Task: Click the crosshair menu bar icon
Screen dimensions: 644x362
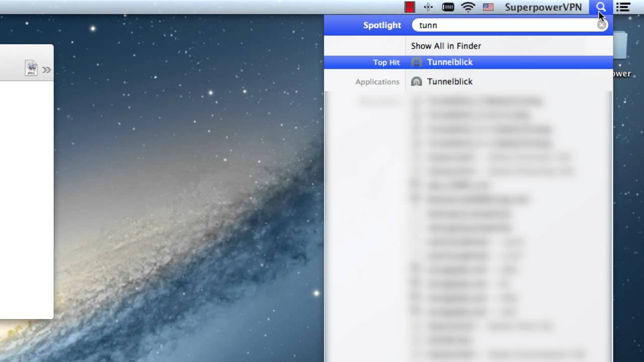Action: coord(428,7)
